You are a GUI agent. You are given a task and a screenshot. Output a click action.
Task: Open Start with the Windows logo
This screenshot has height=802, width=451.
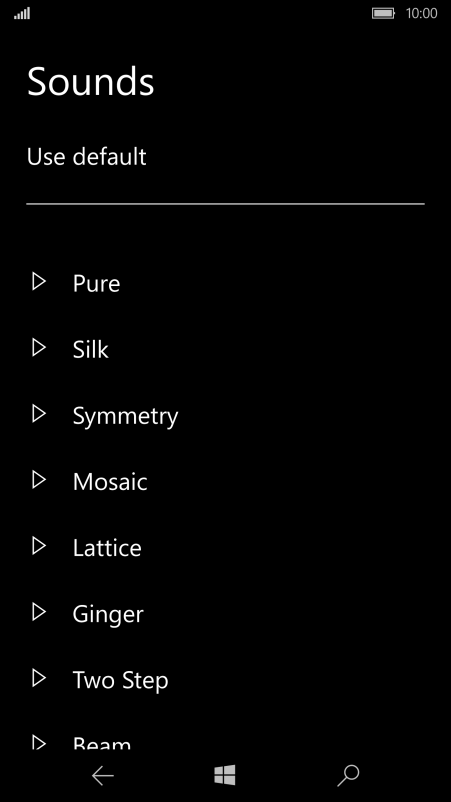coord(225,776)
